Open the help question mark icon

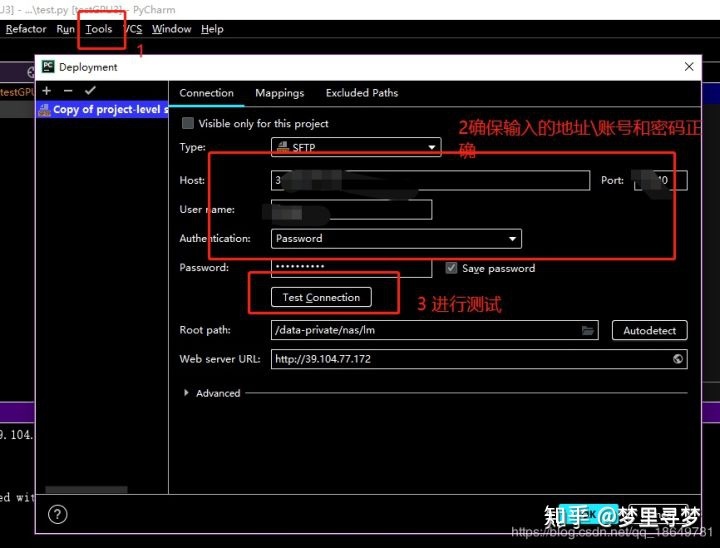58,514
